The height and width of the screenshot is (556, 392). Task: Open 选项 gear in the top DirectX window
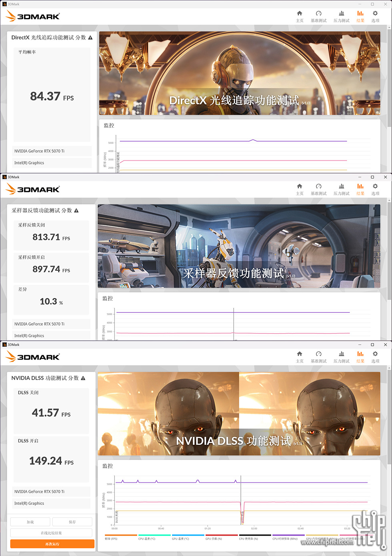pos(375,16)
